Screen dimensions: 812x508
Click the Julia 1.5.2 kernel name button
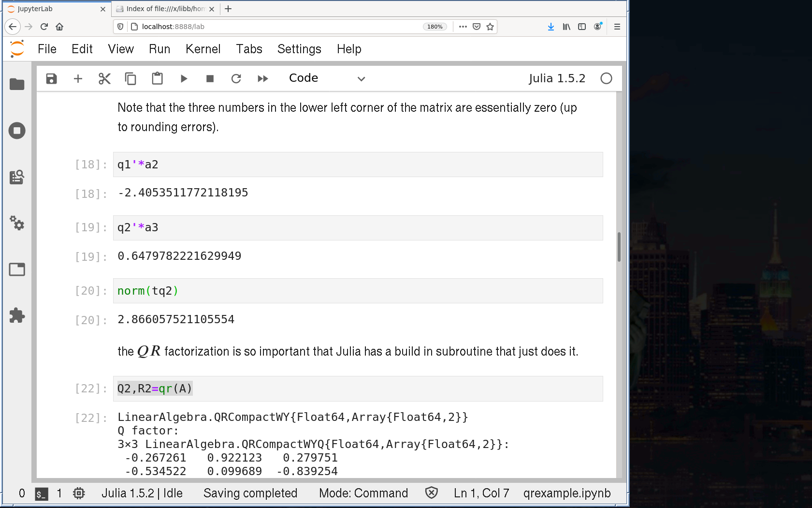point(556,78)
